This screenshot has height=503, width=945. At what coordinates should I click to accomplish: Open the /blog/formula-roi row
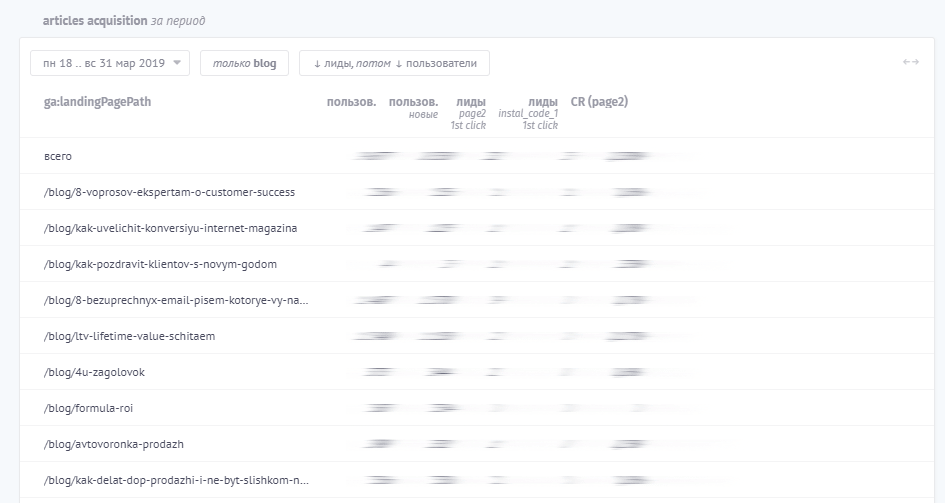click(x=87, y=408)
